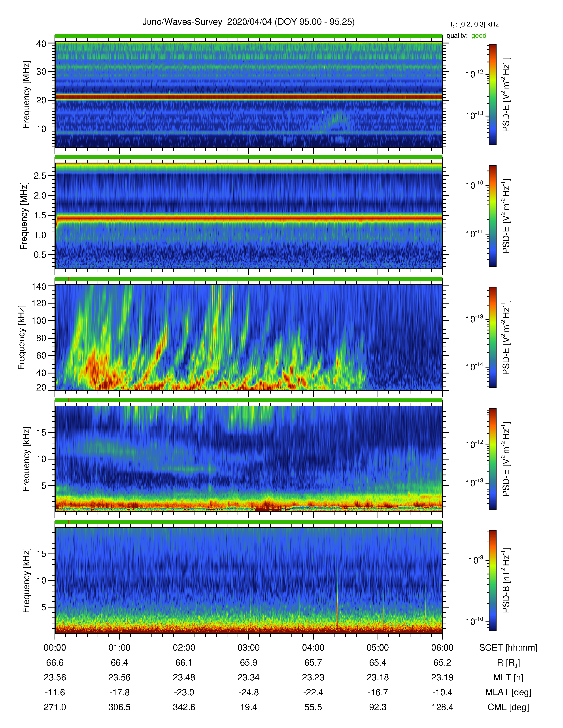Click the 00:00 SCET time tick label

(55, 648)
